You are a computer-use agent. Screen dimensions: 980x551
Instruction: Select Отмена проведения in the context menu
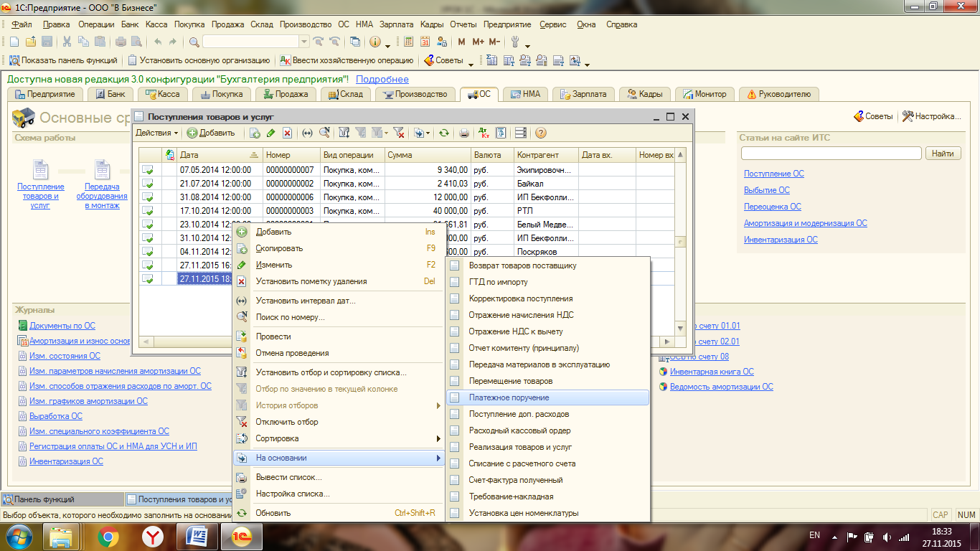pos(339,353)
